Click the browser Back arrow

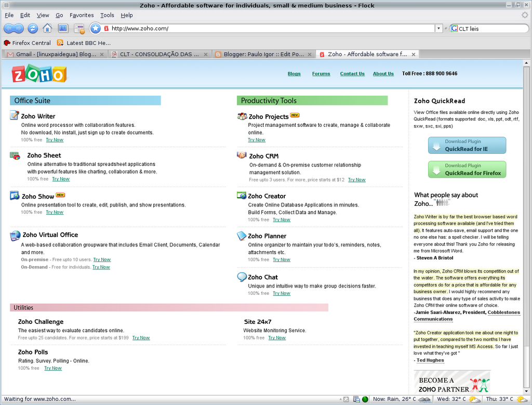tap(9, 29)
